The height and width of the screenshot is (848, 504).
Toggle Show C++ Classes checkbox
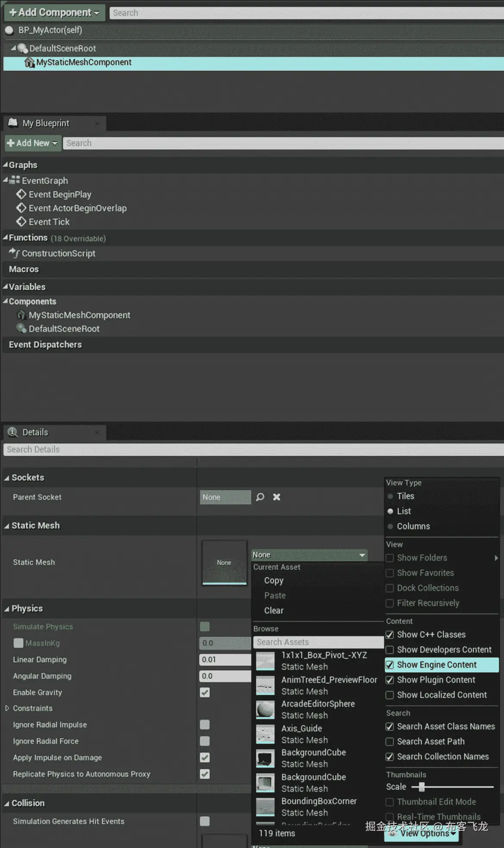pyautogui.click(x=390, y=635)
